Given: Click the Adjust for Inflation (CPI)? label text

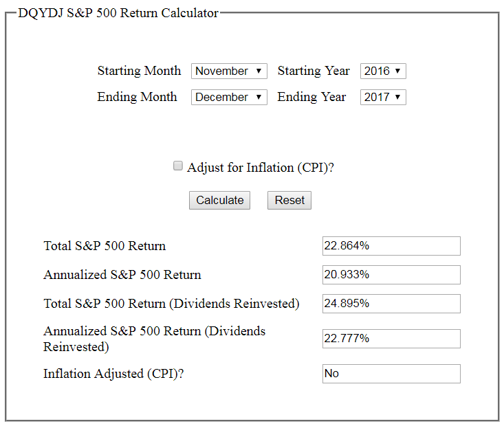Looking at the screenshot, I should click(261, 168).
